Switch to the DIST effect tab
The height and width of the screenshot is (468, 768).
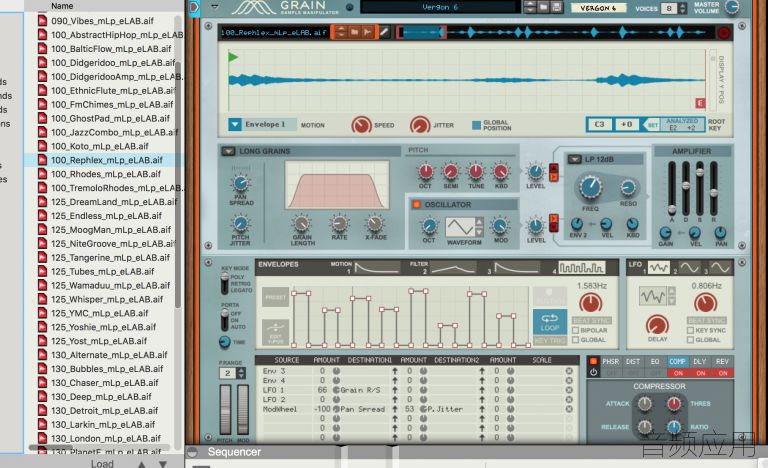coord(633,362)
